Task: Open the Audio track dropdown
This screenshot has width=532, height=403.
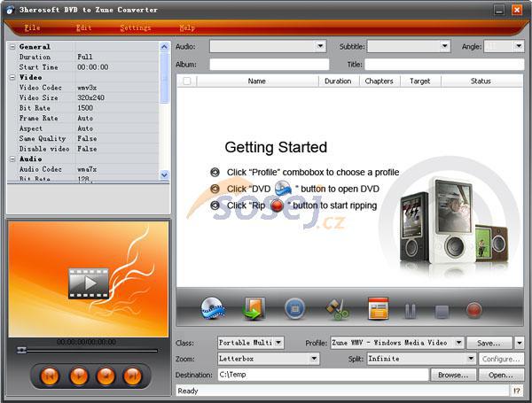Action: tap(320, 46)
